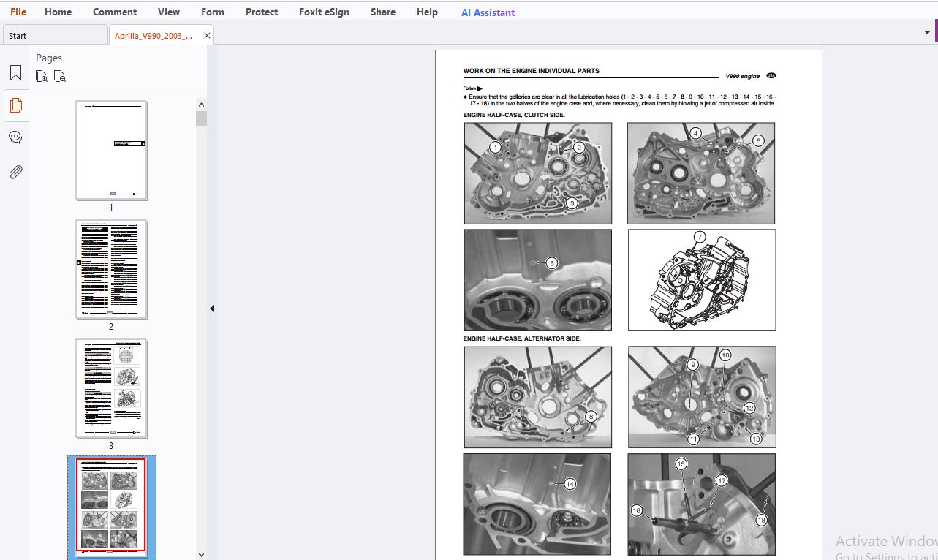This screenshot has width=938, height=560.
Task: Open the Comment ribbon tab
Action: (x=115, y=12)
